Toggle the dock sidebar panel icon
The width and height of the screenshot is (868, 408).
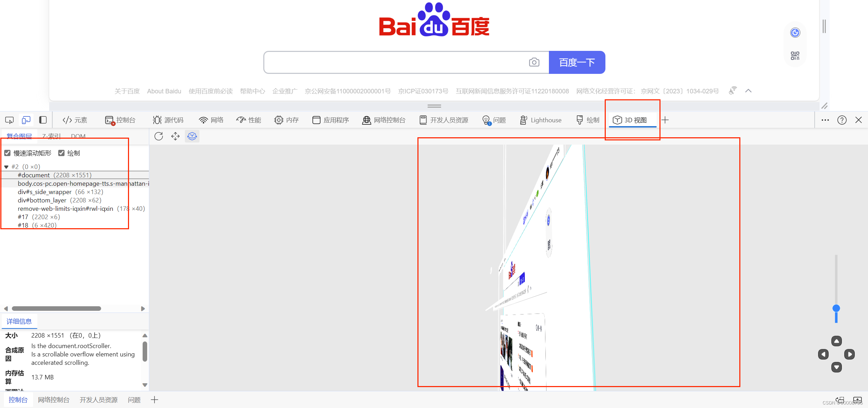coord(43,120)
